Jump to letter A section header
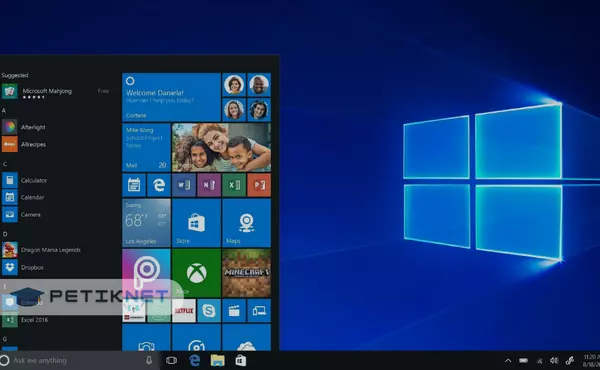The height and width of the screenshot is (370, 600). (x=4, y=111)
